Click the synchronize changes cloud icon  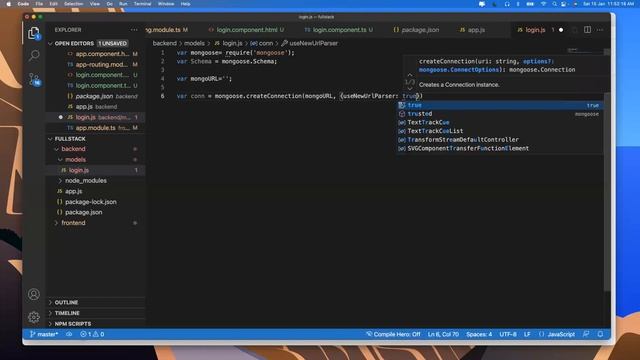click(x=69, y=334)
